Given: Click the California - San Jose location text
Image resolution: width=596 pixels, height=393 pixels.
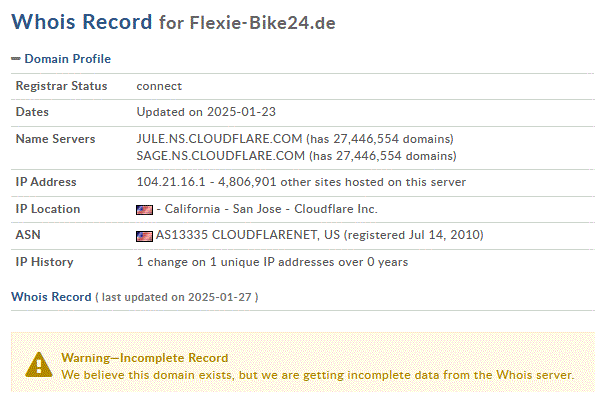Looking at the screenshot, I should (x=223, y=209).
